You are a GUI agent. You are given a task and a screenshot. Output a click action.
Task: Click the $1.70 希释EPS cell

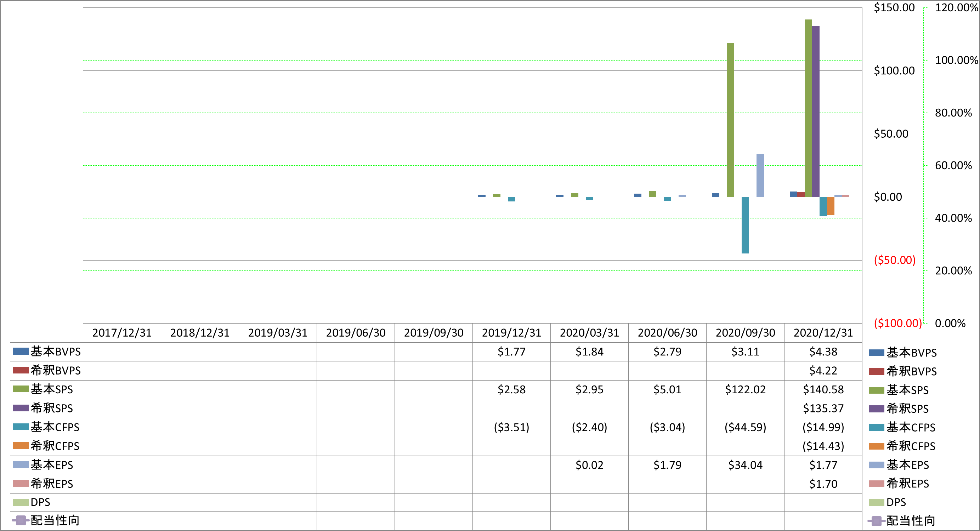pyautogui.click(x=823, y=484)
